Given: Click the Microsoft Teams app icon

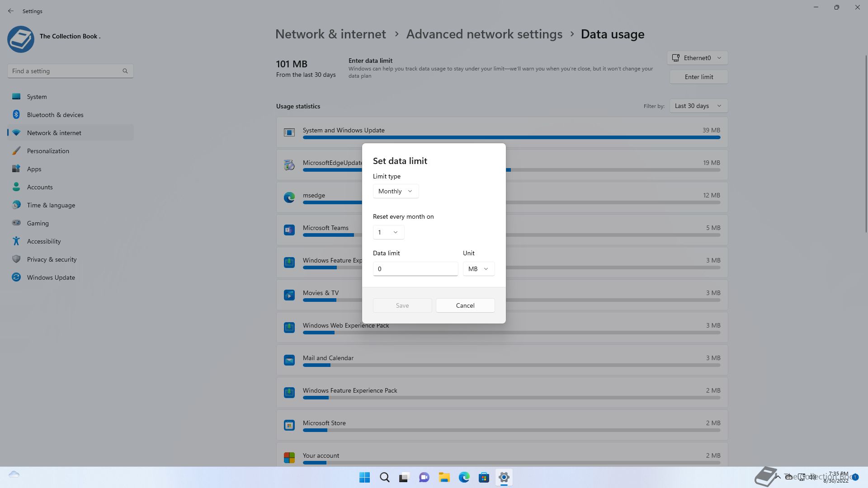Looking at the screenshot, I should [289, 230].
